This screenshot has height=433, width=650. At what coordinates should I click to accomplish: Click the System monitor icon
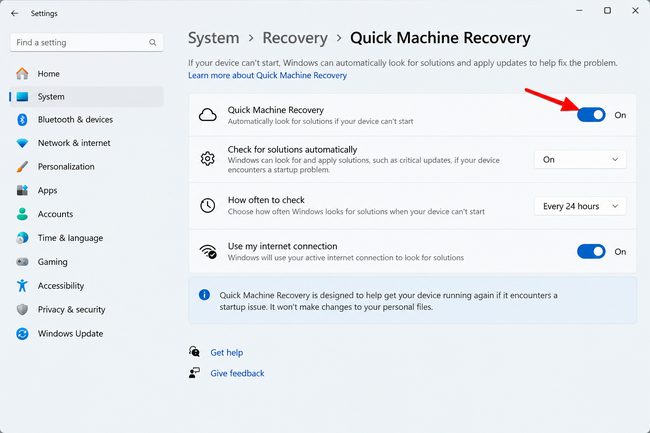click(22, 97)
